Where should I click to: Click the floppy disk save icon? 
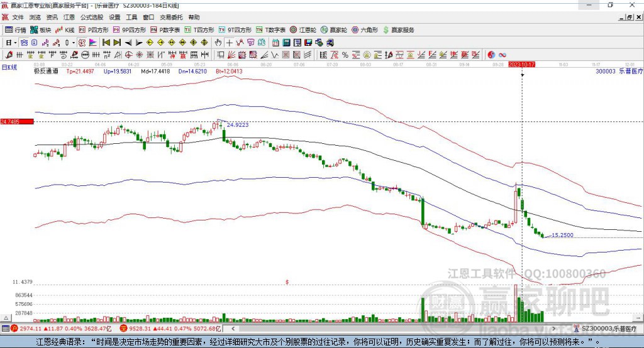pos(308,43)
